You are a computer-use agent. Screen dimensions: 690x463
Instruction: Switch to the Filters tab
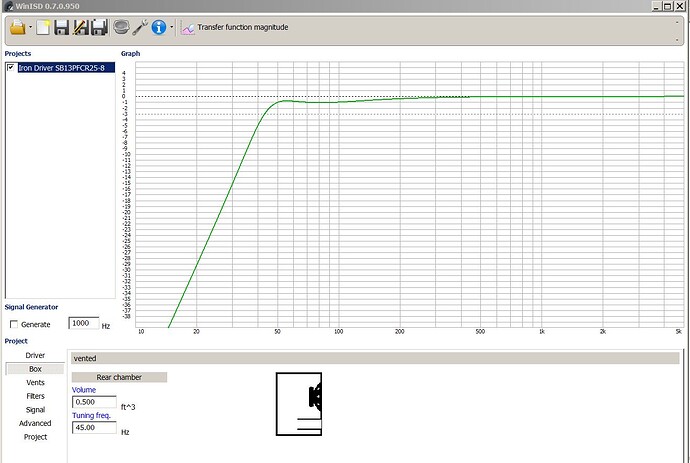click(x=35, y=396)
